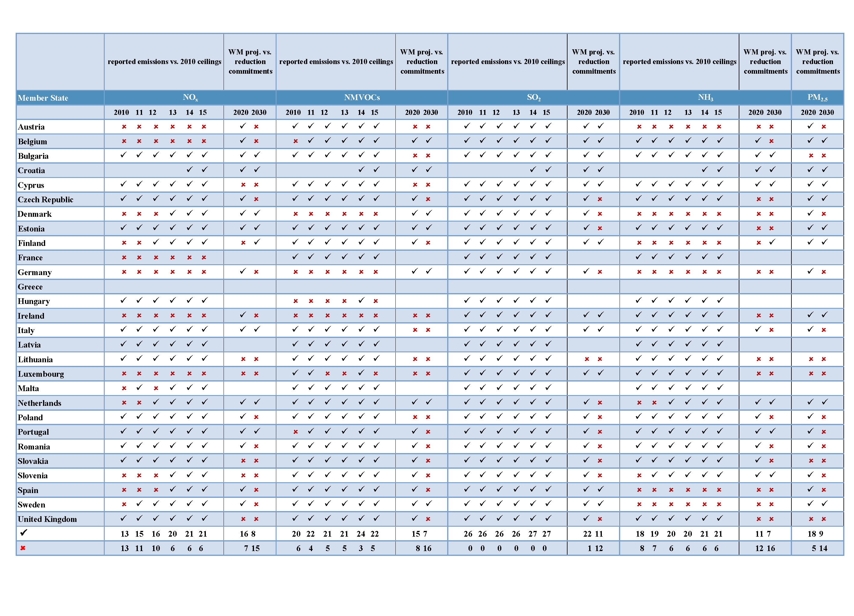
Task: Click Belgium's 2010 NMVOCs red cross
Action: pos(295,141)
